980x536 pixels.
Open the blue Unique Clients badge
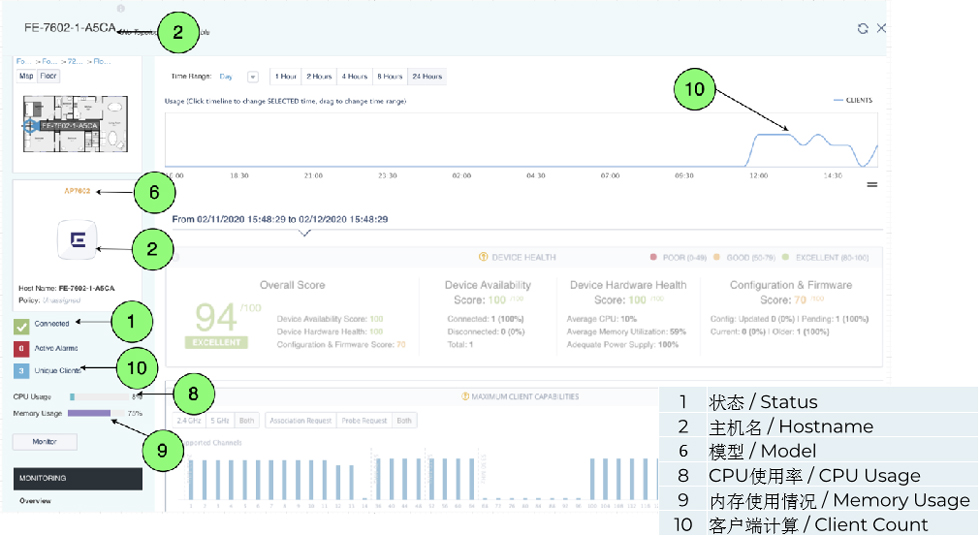tap(21, 370)
